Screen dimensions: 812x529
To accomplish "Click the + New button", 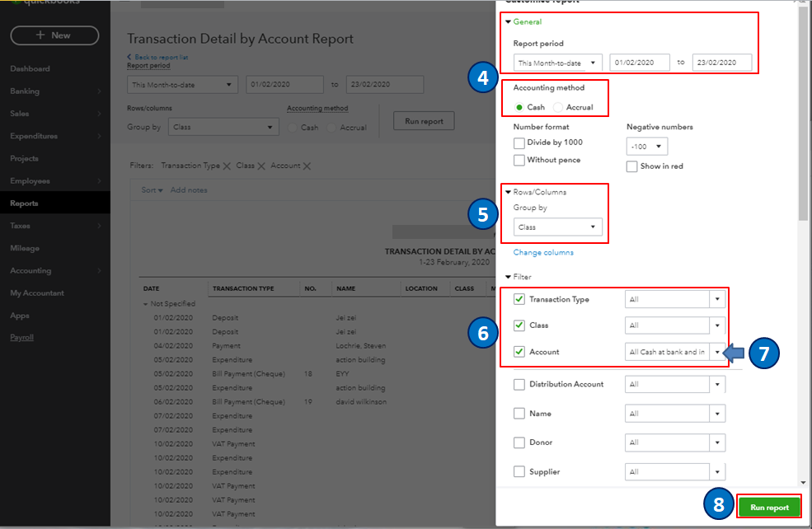I will click(x=54, y=35).
